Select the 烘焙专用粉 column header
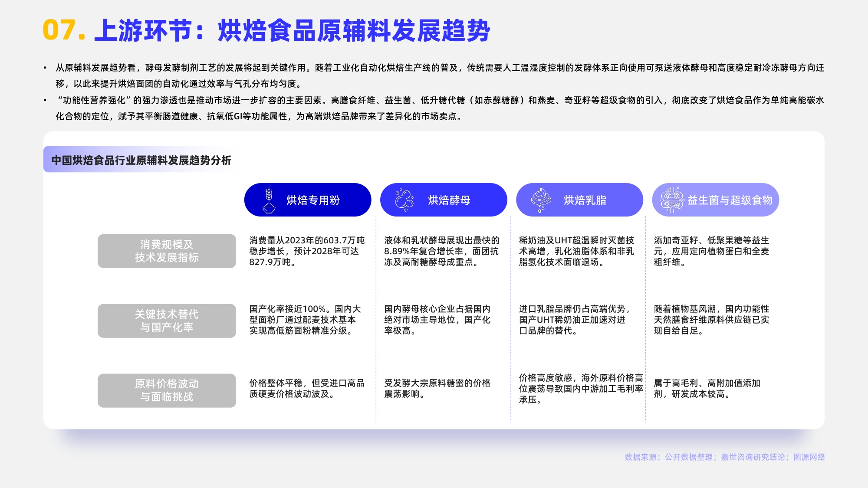This screenshot has height=488, width=868. tap(308, 200)
